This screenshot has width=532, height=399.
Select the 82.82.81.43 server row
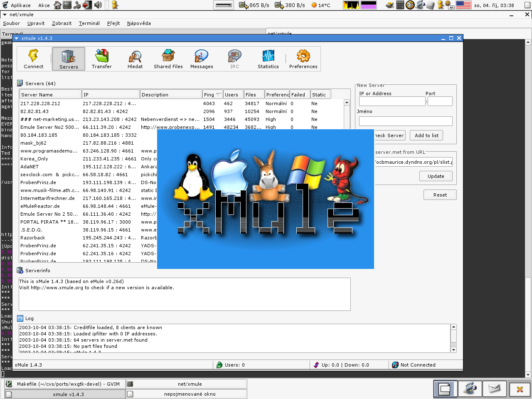click(181, 111)
